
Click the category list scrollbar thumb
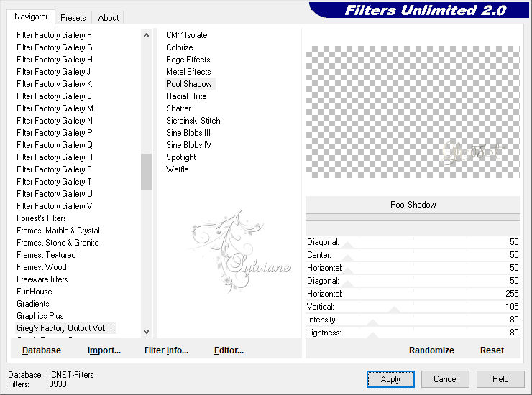click(146, 172)
